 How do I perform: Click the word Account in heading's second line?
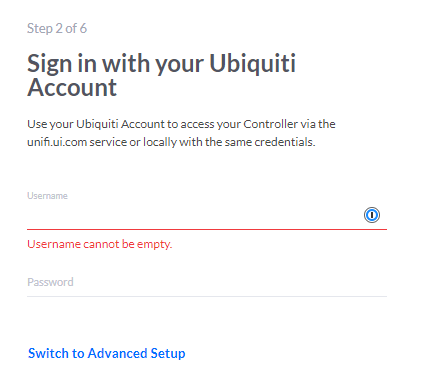72,88
